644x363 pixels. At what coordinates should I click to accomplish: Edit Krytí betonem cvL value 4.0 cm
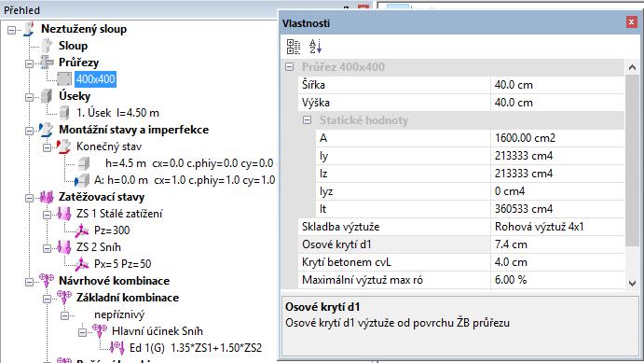tap(557, 262)
